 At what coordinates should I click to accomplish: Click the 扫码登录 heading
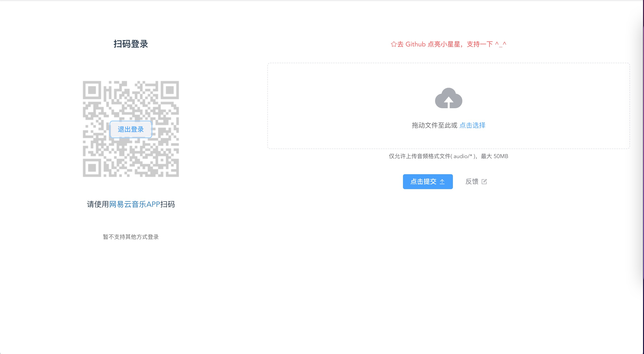pyautogui.click(x=131, y=44)
